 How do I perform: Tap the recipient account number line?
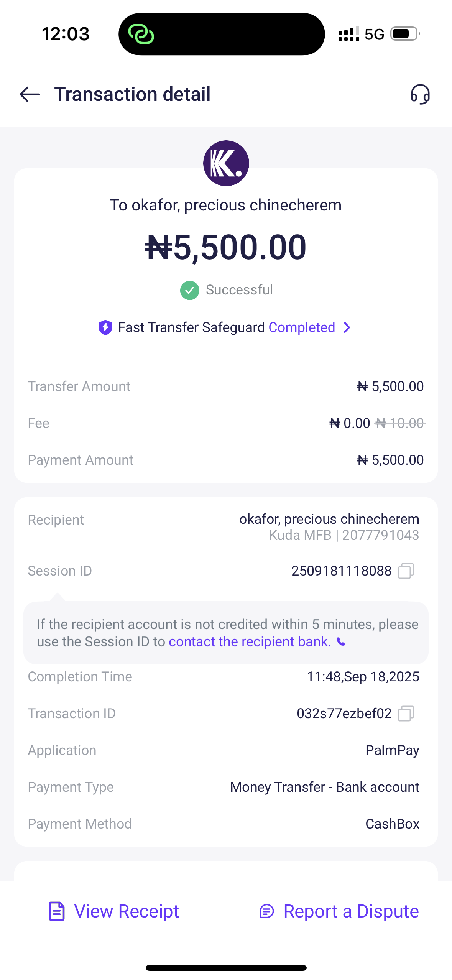coord(344,535)
